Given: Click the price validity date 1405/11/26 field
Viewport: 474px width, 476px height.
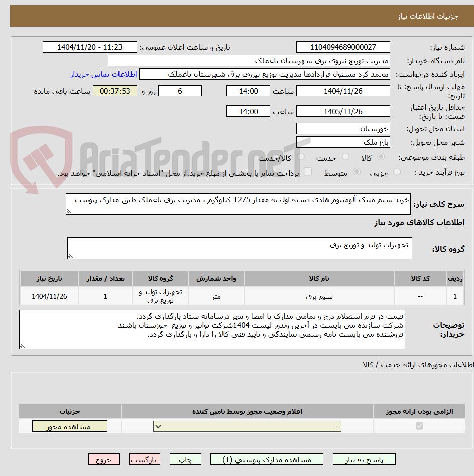Looking at the screenshot, I should pos(343,111).
